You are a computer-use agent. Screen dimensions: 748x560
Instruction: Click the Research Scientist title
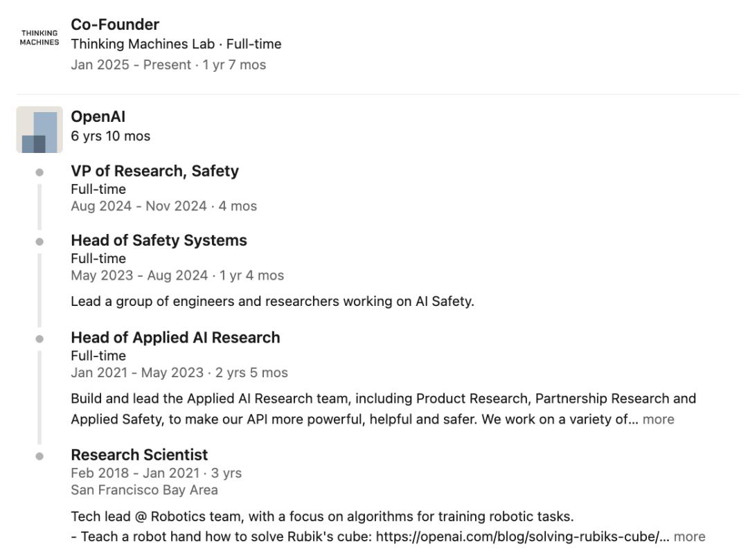(139, 455)
